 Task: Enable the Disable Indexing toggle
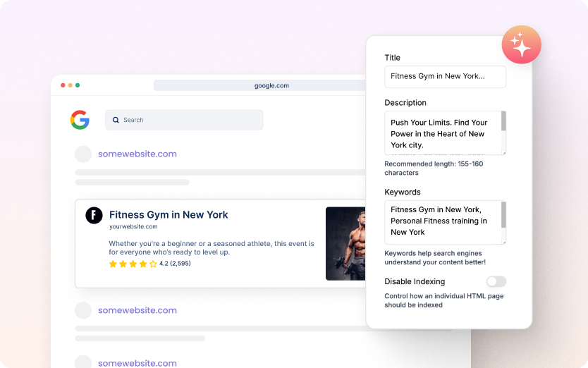point(496,281)
